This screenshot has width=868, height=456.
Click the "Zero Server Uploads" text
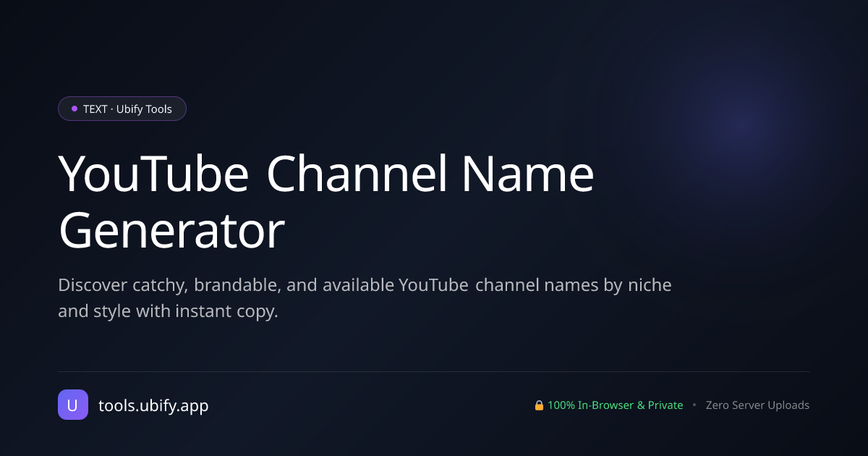757,405
